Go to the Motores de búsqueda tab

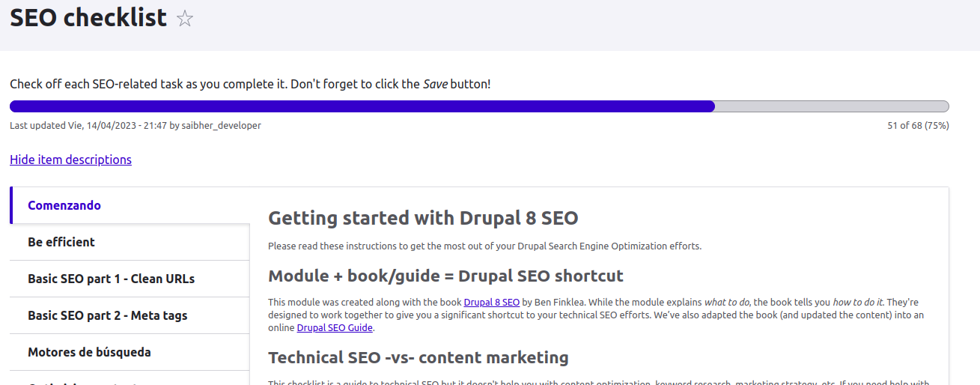click(89, 352)
